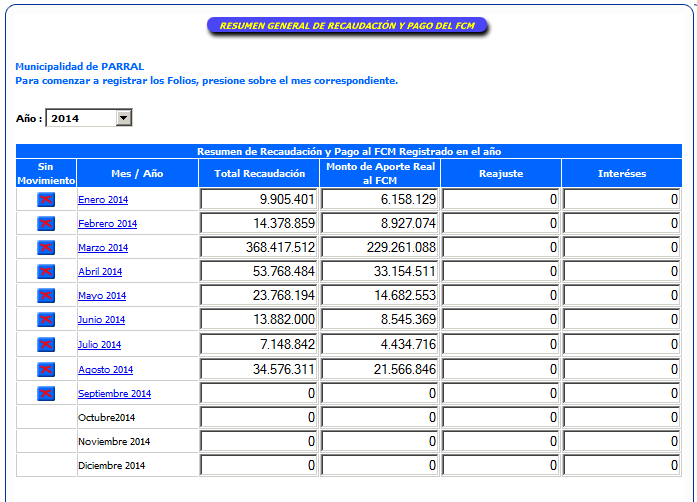The height and width of the screenshot is (502, 697).
Task: Click Total Recaudación field showing 53.768.484
Action: tap(259, 271)
